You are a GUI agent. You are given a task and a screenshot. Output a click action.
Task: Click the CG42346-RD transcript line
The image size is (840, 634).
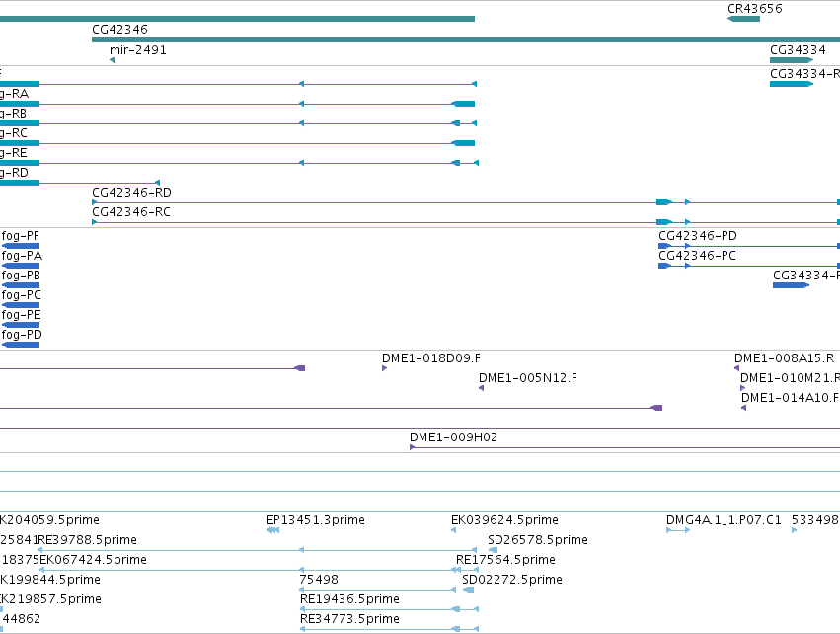tap(466, 202)
